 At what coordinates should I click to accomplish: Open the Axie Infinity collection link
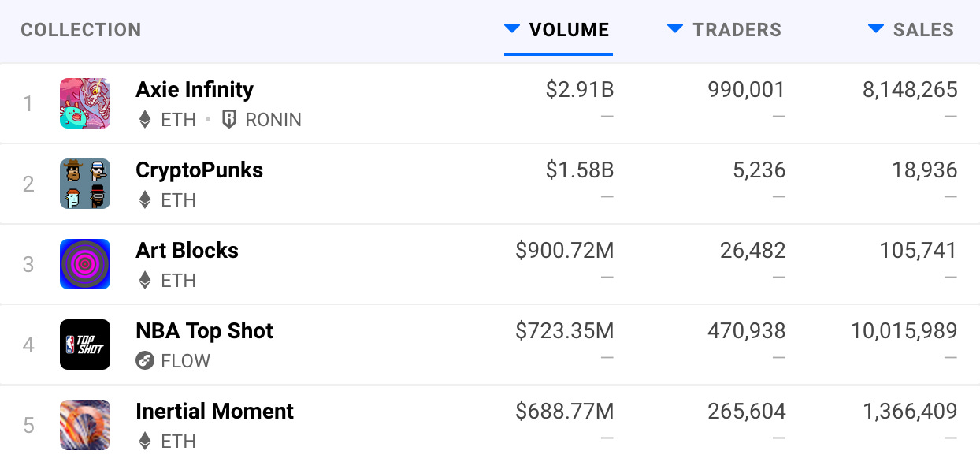(x=195, y=90)
